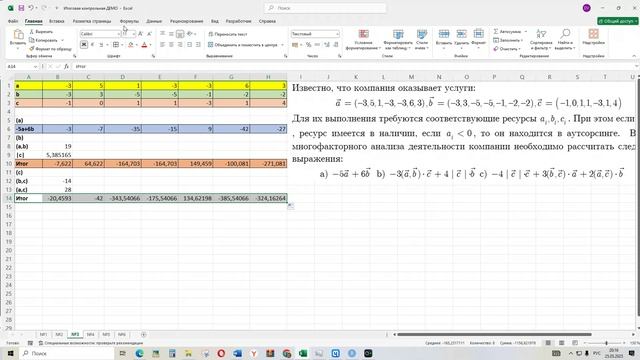This screenshot has width=640, height=360.
Task: Click the Add-ins (Надстройки) icon
Action: 593,33
